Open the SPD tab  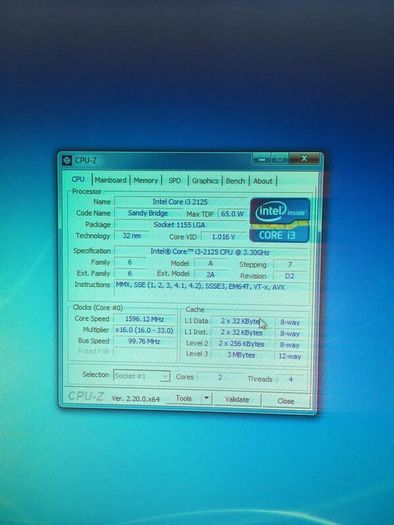[x=174, y=181]
